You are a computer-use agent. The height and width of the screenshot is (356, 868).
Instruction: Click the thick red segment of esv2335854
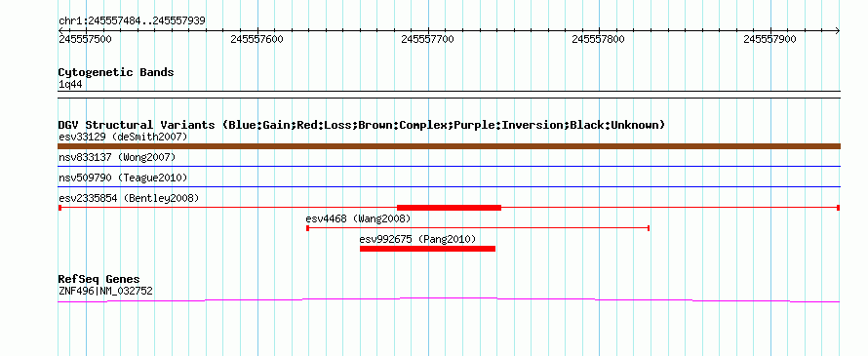coord(449,208)
